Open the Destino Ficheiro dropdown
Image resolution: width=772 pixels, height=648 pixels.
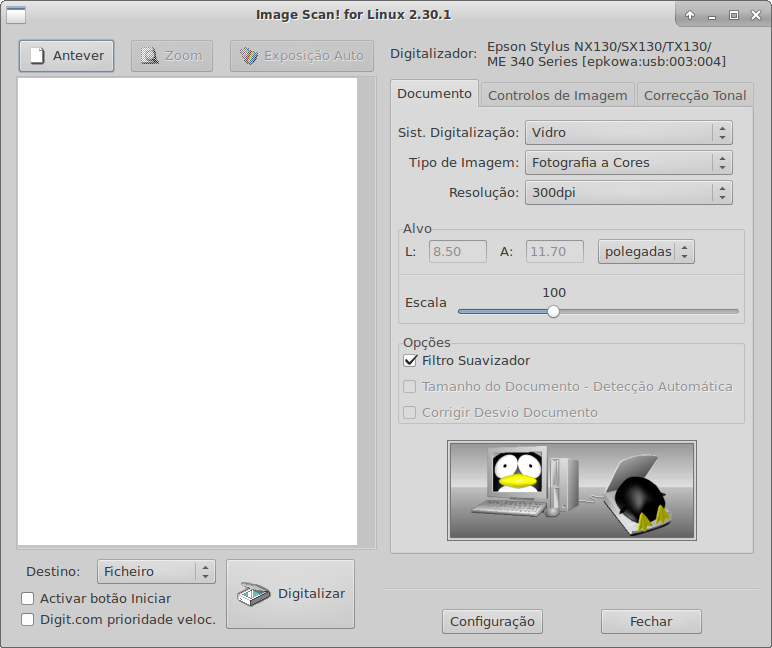pos(156,571)
